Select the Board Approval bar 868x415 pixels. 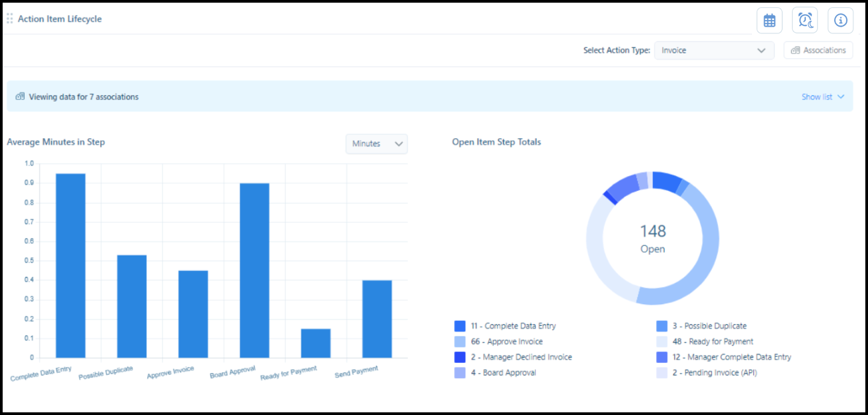(255, 270)
